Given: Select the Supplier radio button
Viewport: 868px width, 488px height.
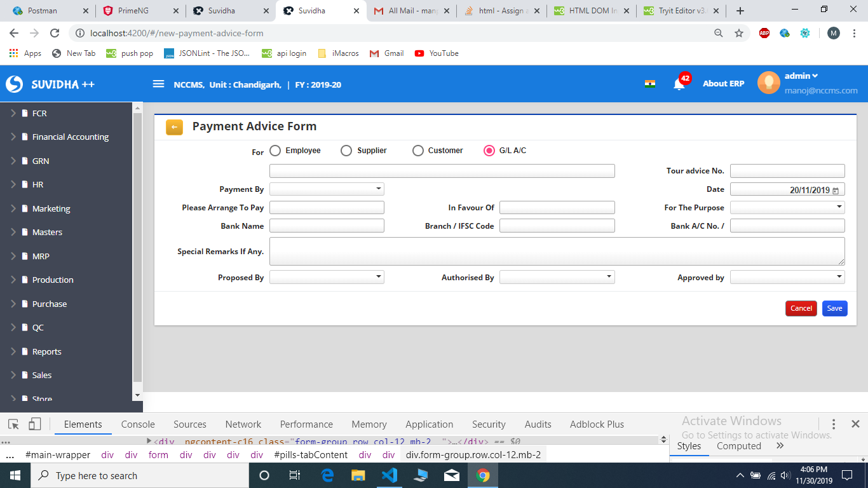Looking at the screenshot, I should tap(346, 151).
